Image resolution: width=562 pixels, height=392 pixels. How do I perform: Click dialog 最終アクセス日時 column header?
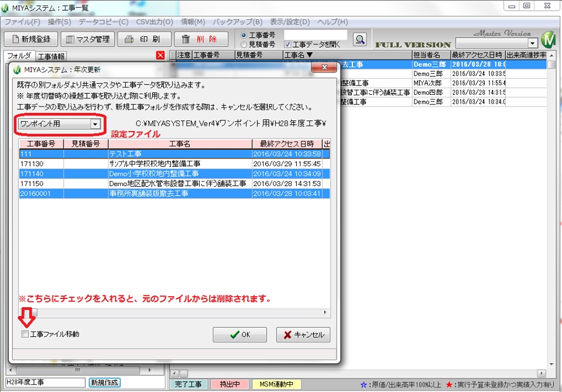pos(287,144)
